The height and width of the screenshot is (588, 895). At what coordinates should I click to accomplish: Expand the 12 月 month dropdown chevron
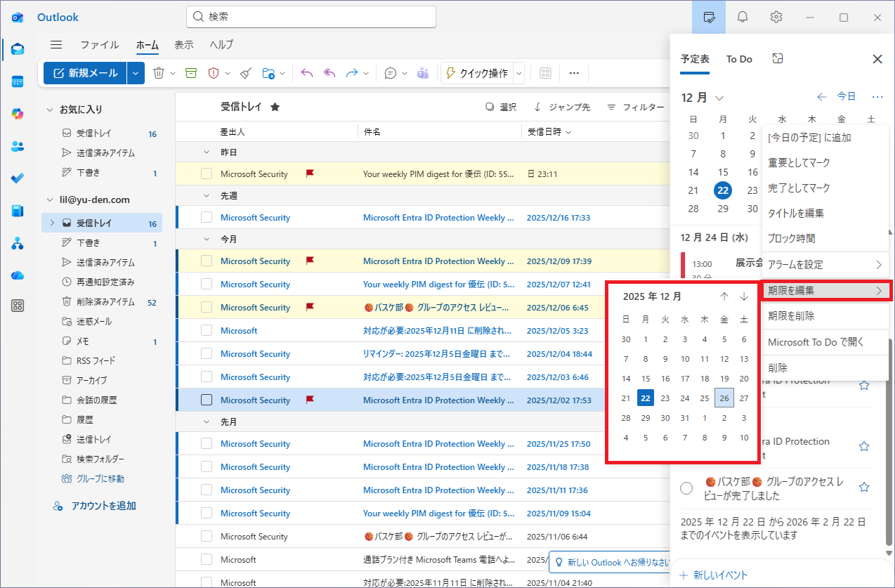(719, 98)
